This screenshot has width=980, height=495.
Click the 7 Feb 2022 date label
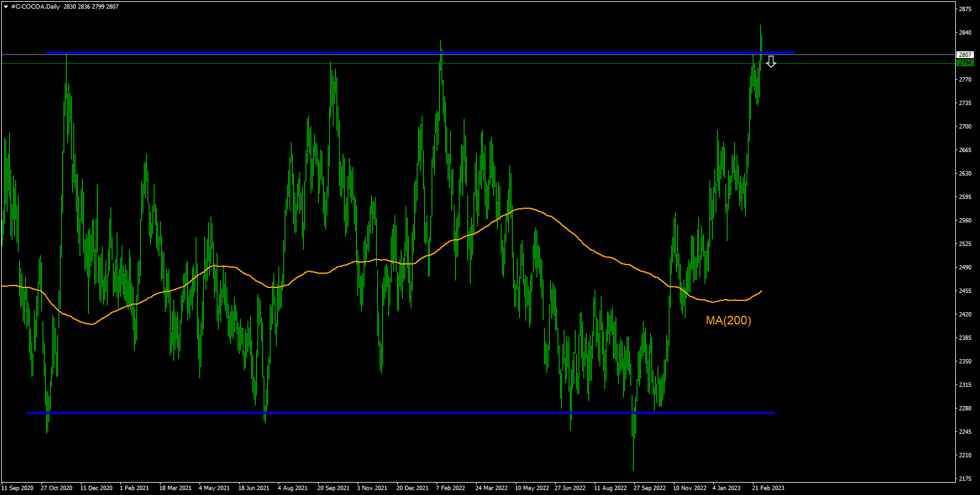(450, 488)
